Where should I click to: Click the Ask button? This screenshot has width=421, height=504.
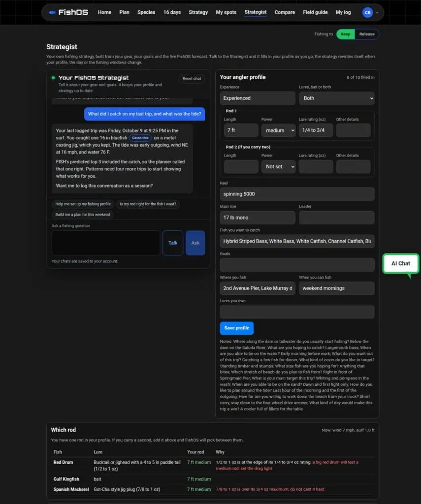pos(195,243)
